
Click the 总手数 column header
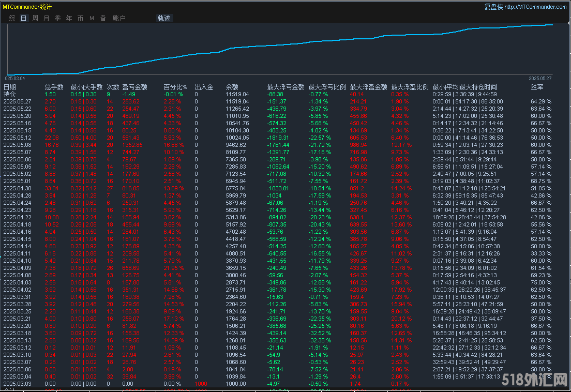click(54, 87)
